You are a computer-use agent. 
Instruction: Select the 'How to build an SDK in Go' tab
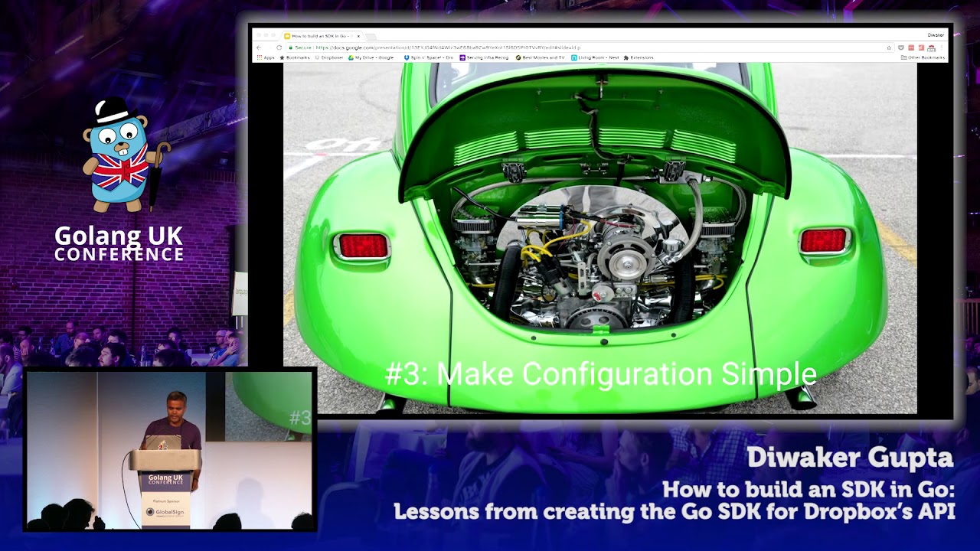pyautogui.click(x=322, y=36)
